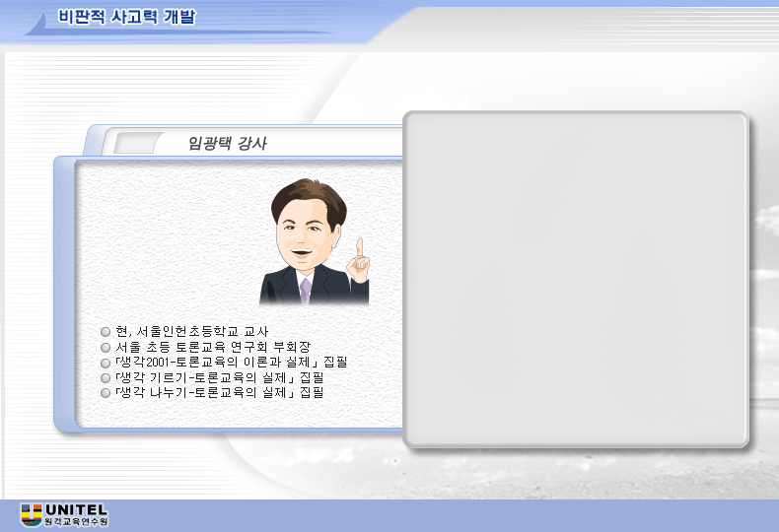Click the empty gray video panel
The width and height of the screenshot is (779, 532).
coord(576,280)
